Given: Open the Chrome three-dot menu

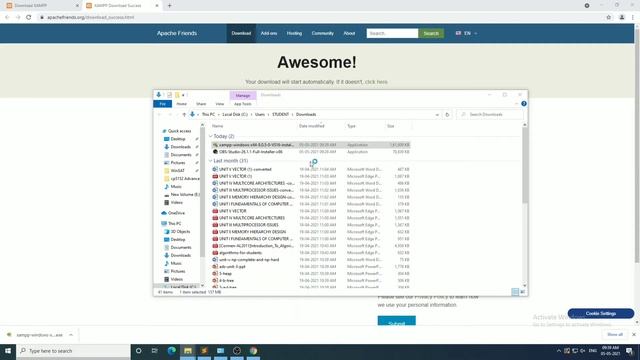Looking at the screenshot, I should point(633,17).
